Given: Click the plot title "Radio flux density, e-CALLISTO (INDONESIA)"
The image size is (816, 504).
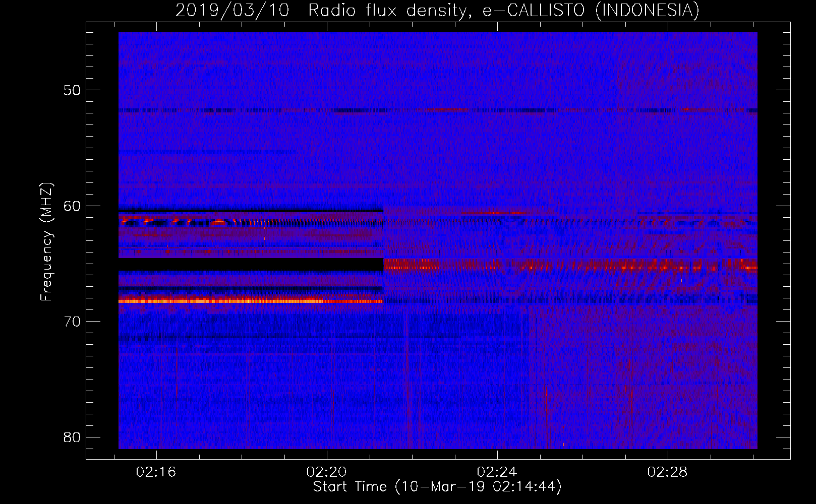Looking at the screenshot, I should tap(503, 11).
